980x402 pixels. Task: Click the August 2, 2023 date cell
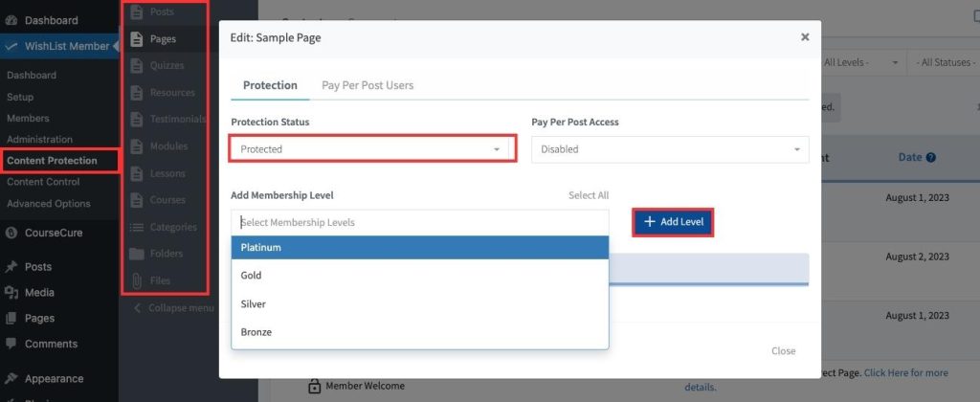[918, 257]
